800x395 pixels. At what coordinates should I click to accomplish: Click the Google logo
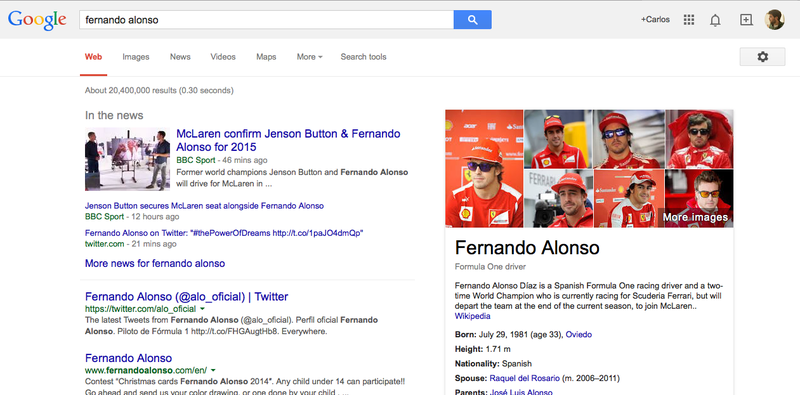[37, 20]
